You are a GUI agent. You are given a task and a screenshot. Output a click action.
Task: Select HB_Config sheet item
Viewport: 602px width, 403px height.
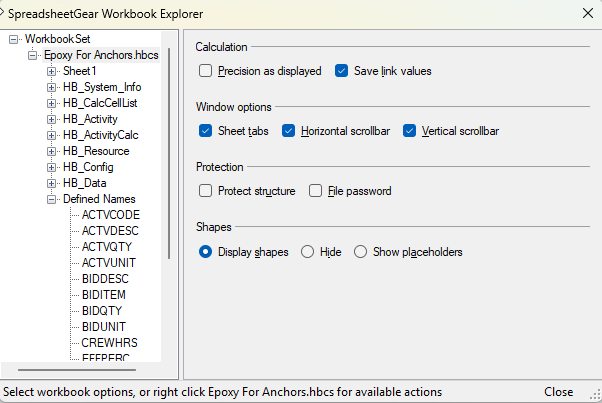(x=88, y=167)
